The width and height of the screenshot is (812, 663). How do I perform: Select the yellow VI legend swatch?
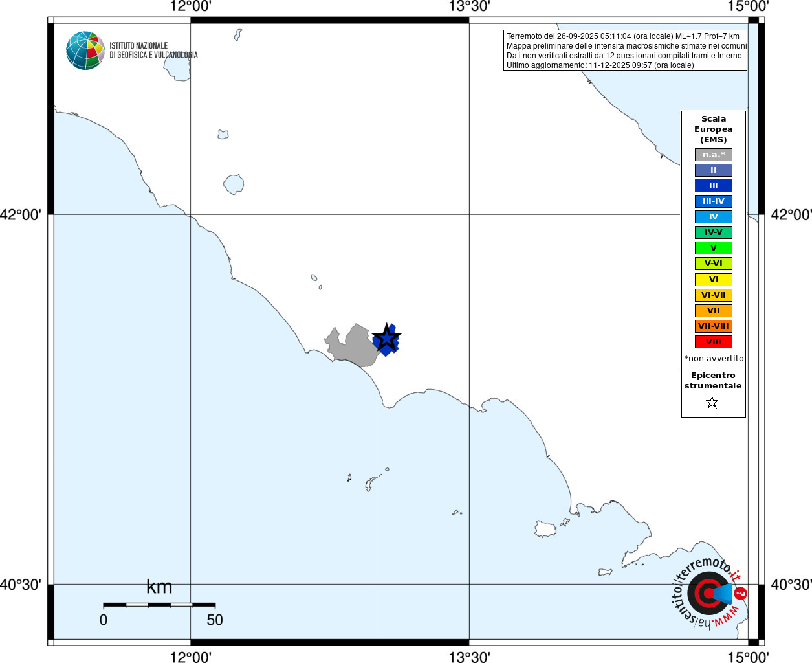[714, 280]
